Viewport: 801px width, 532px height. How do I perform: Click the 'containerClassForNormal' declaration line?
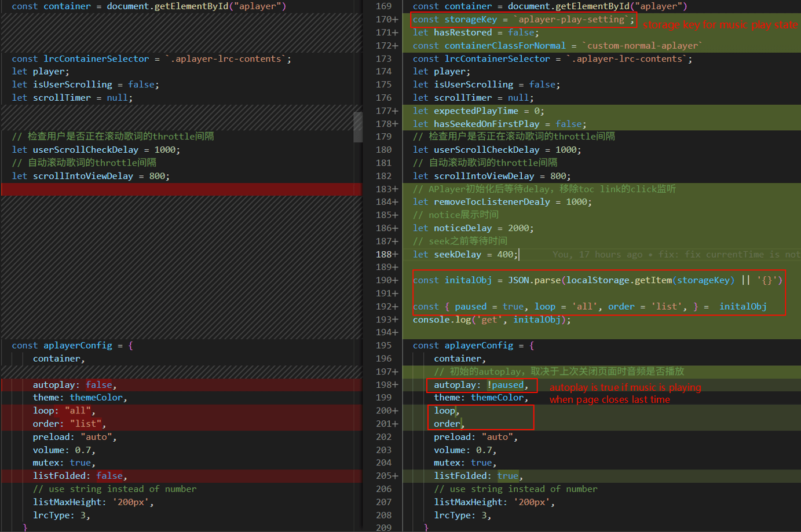(557, 45)
